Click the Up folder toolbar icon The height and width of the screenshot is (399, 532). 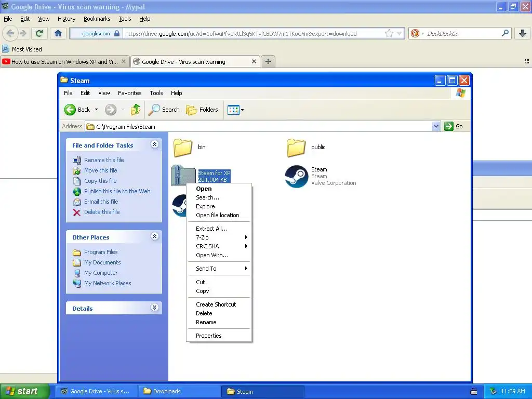pyautogui.click(x=136, y=110)
